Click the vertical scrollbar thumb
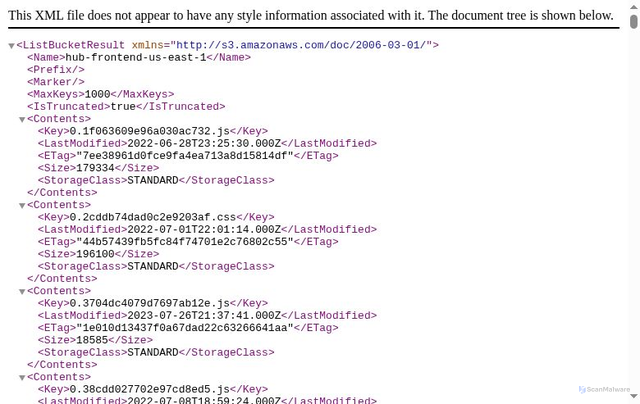The height and width of the screenshot is (404, 640). pyautogui.click(x=633, y=21)
